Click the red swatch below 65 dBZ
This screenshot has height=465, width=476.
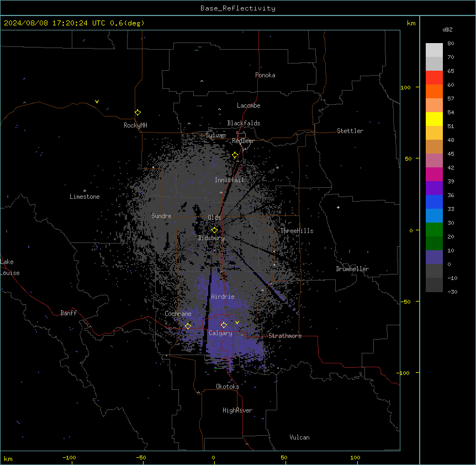click(434, 77)
